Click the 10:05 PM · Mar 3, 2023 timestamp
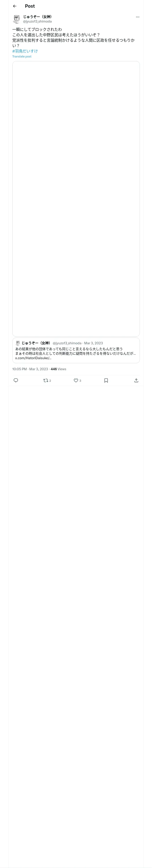 point(30,369)
